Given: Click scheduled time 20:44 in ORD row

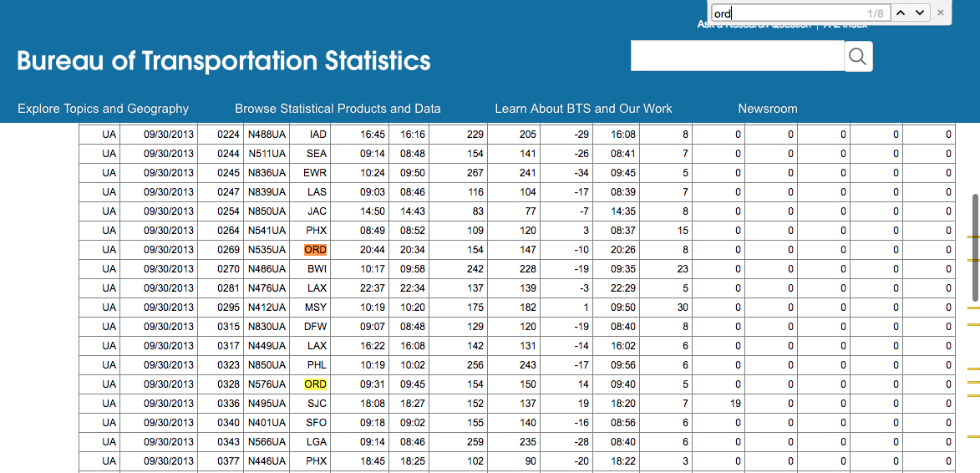Looking at the screenshot, I should click(372, 250).
